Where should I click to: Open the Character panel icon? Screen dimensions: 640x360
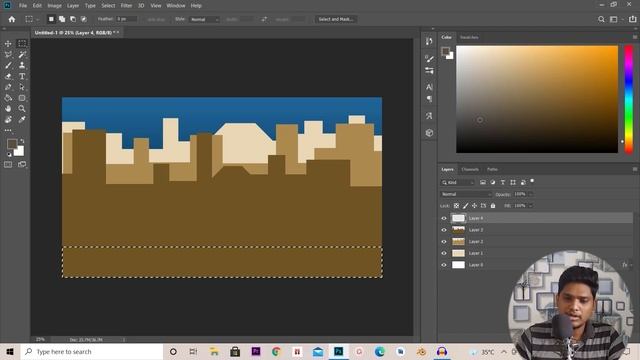click(x=429, y=87)
